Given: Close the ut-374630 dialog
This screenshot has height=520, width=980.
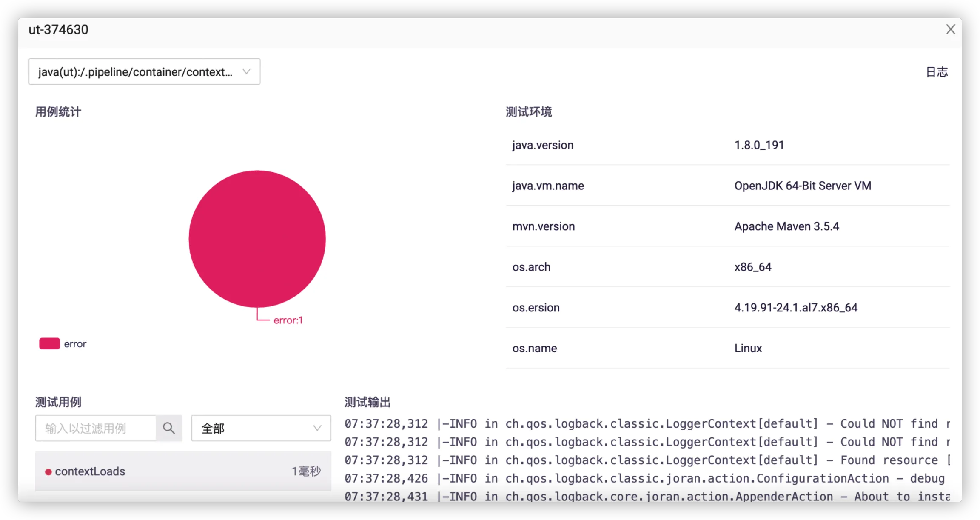Looking at the screenshot, I should tap(950, 29).
